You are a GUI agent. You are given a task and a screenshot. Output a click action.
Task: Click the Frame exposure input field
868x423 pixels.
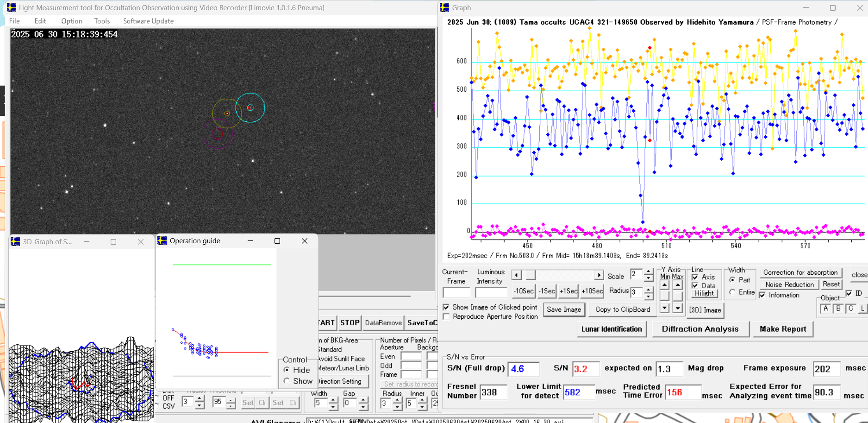(x=826, y=369)
